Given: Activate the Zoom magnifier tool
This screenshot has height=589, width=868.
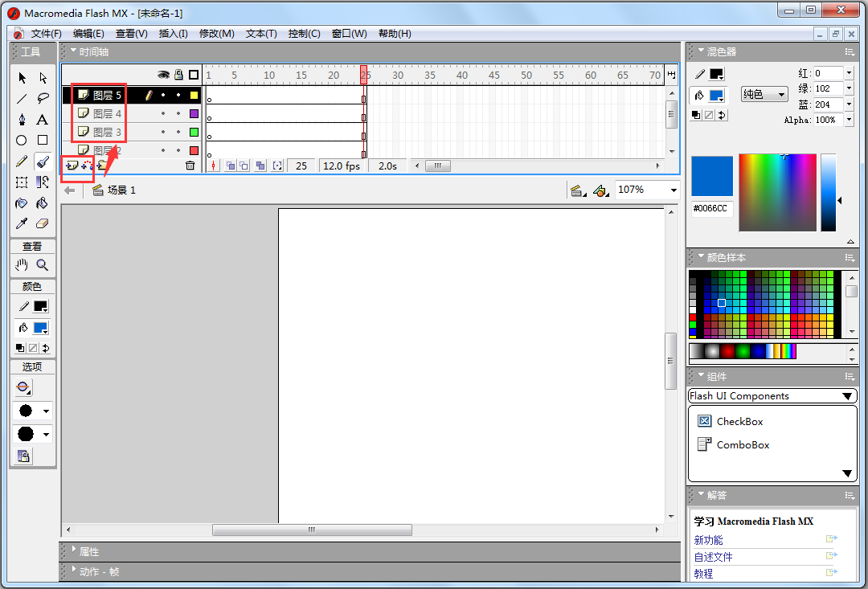Looking at the screenshot, I should point(43,265).
